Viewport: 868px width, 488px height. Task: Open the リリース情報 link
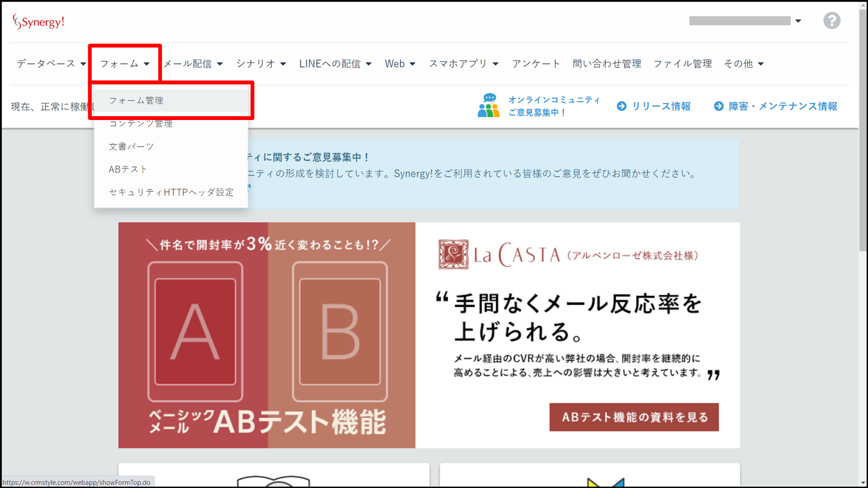[661, 106]
